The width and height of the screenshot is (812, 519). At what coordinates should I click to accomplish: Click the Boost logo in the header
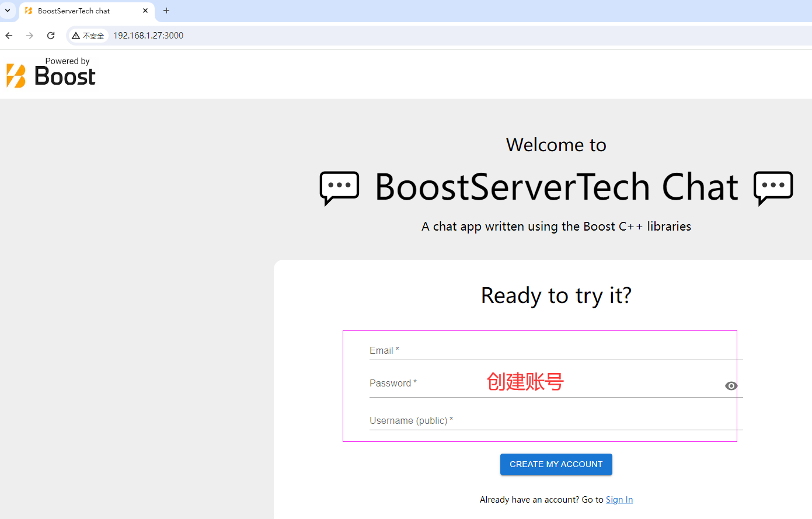coord(51,73)
